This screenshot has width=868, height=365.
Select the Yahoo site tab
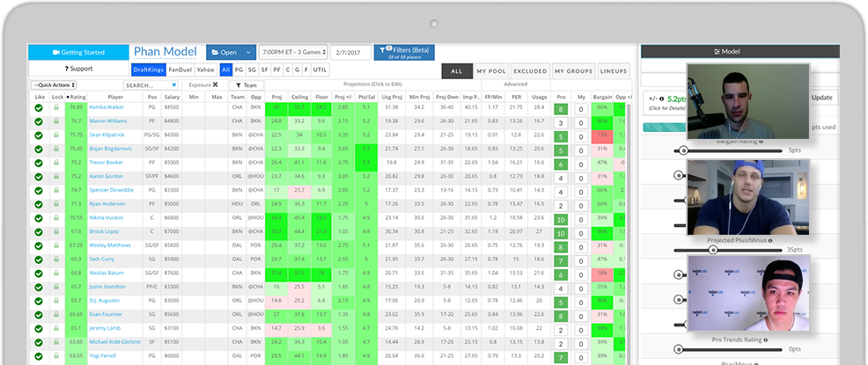point(205,69)
